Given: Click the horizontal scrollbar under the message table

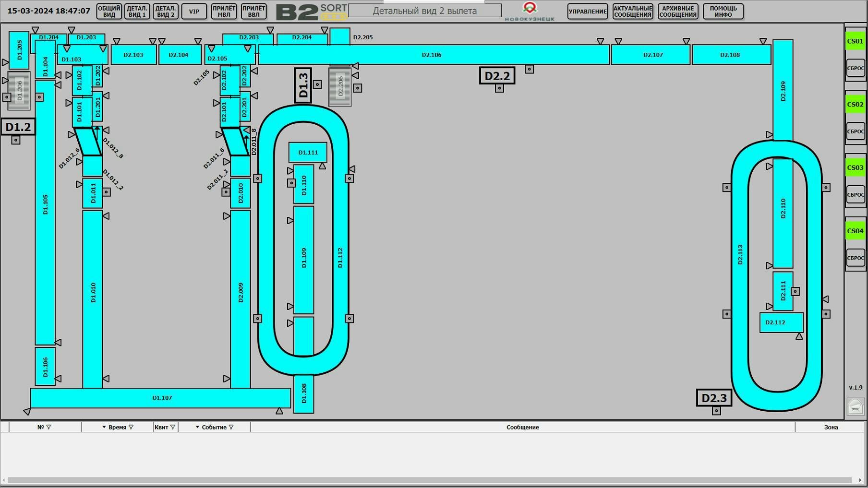Looking at the screenshot, I should [x=430, y=480].
